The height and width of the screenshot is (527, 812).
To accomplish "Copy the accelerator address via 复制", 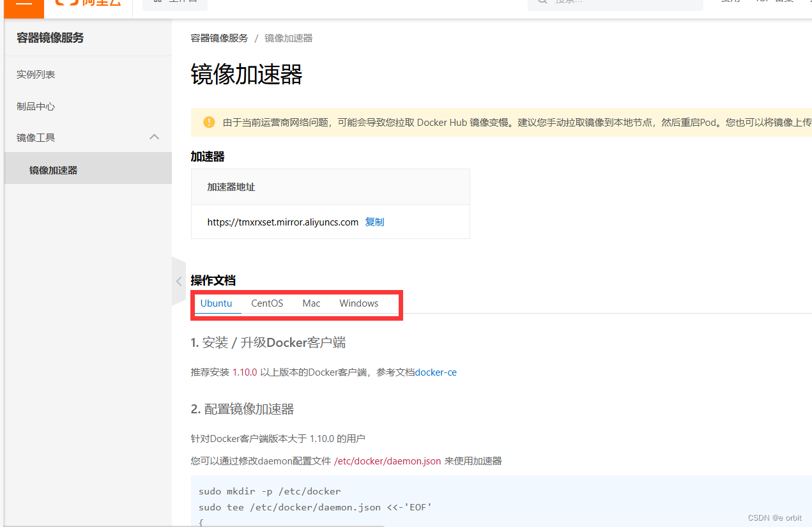I will pos(374,222).
